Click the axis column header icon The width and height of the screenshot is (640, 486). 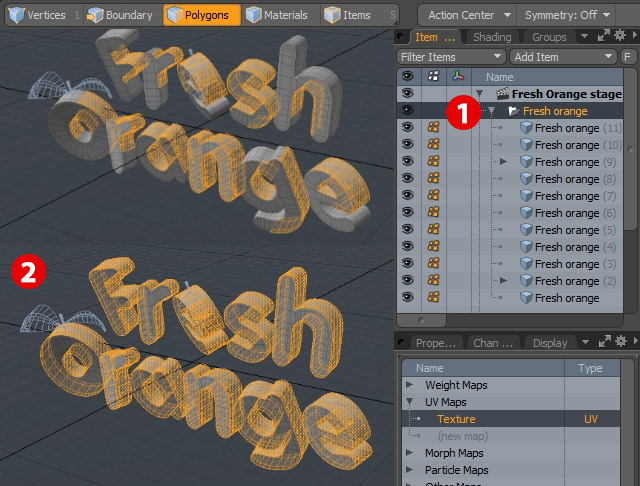click(x=458, y=76)
